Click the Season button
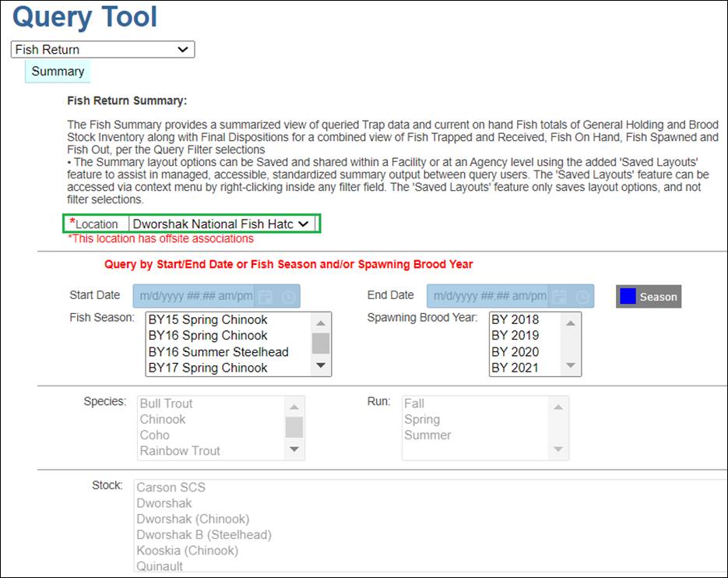Screen dimensions: 728x578 click(658, 297)
